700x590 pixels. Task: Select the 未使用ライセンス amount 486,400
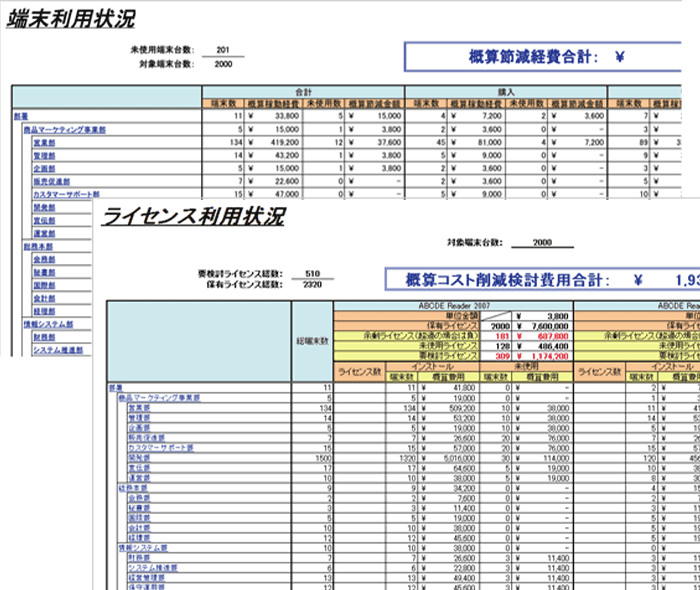coord(542,346)
